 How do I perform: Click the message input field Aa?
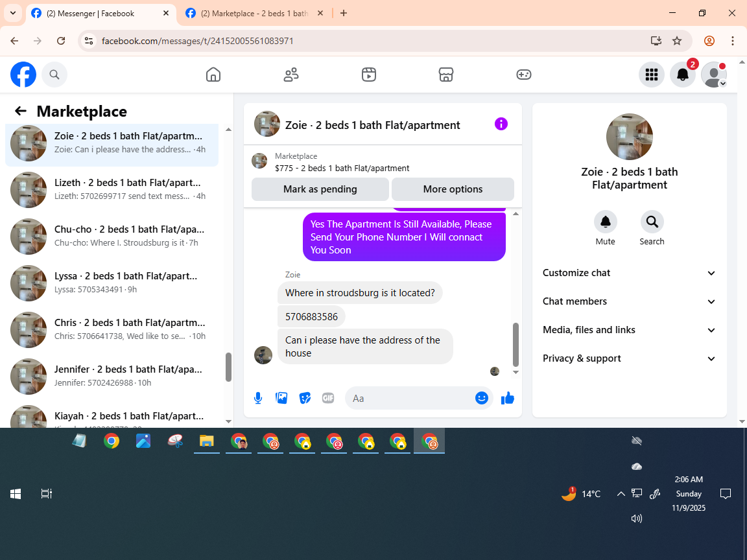point(410,398)
